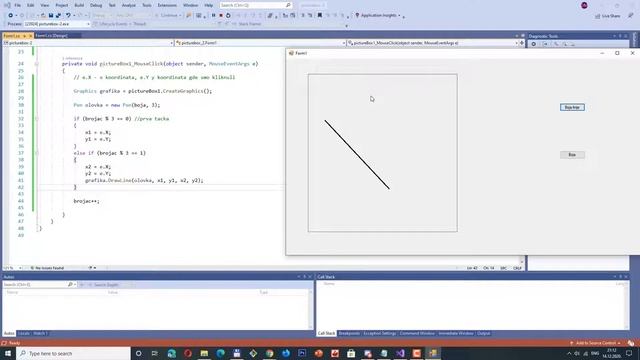Click the No issues found indicator
This screenshot has width=640, height=360.
pos(47,268)
